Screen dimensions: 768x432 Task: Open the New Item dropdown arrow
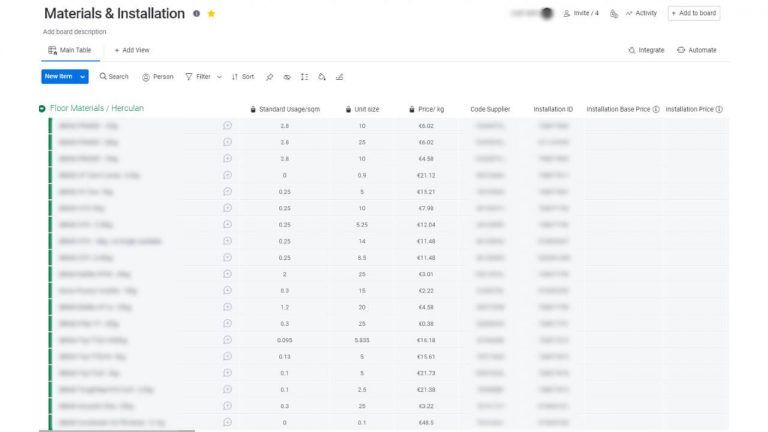[x=83, y=76]
